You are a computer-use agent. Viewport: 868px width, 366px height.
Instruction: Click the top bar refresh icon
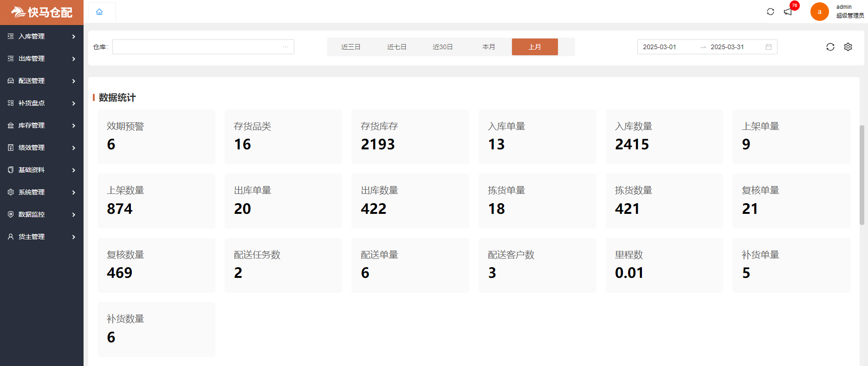pos(771,12)
